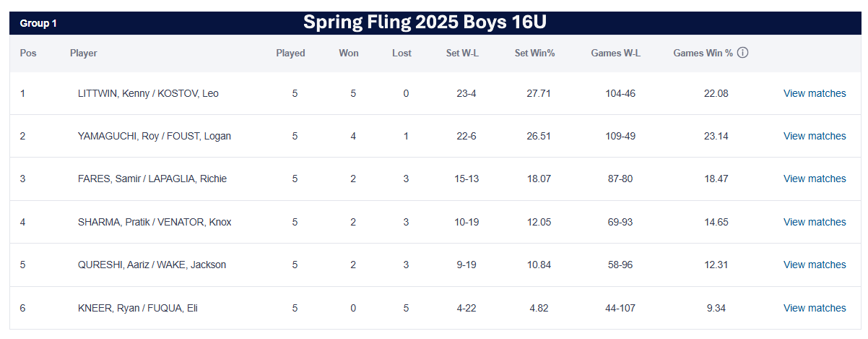Click the Played column header
This screenshot has width=868, height=339.
pos(290,53)
